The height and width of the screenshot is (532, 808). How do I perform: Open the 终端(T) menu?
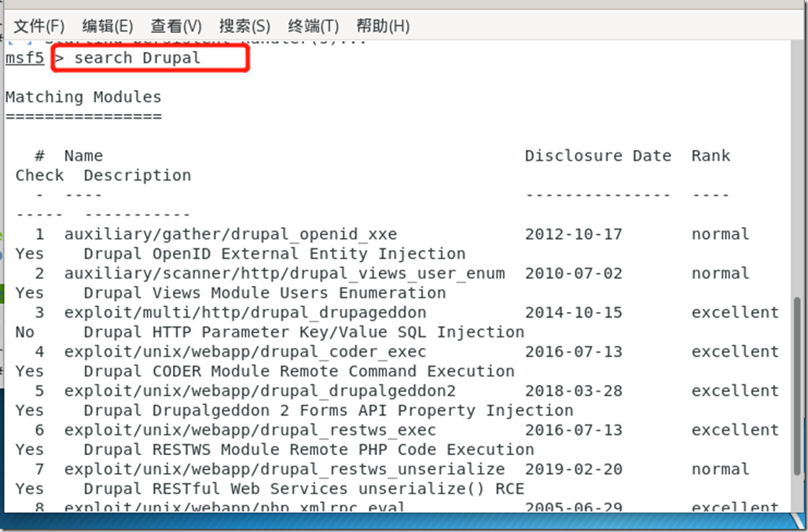[313, 26]
